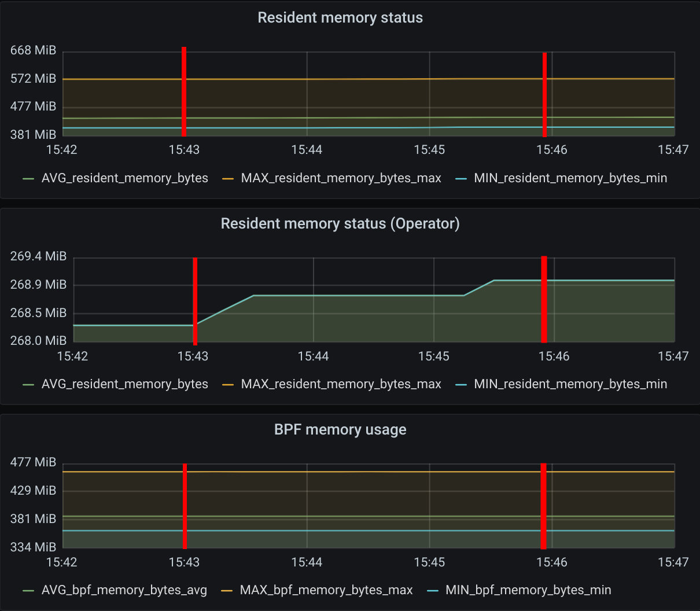
Task: Click the green color line of AVG_bpf_memory_bytes_avg
Action: point(28,591)
